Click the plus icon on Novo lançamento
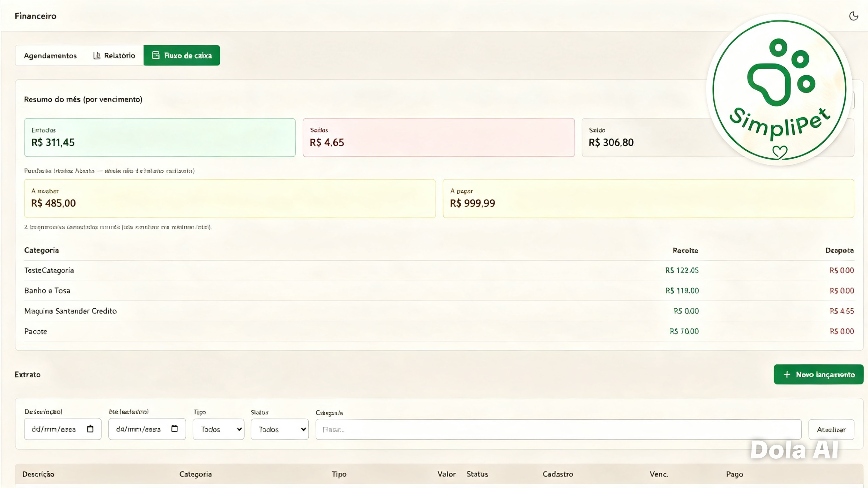The height and width of the screenshot is (488, 868). 787,375
